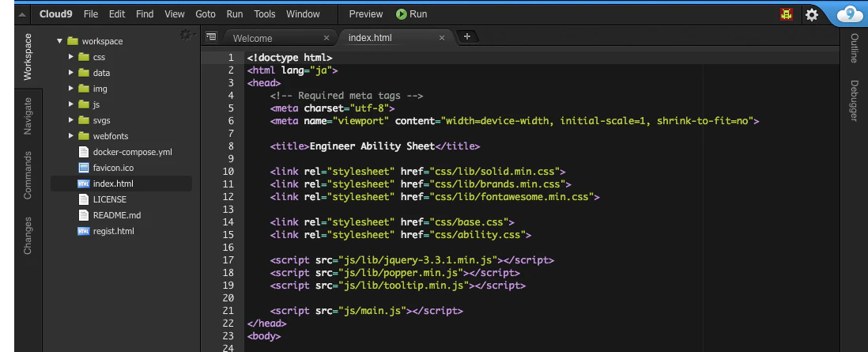Image resolution: width=868 pixels, height=352 pixels.
Task: Expand the svgs folder
Action: pos(71,119)
